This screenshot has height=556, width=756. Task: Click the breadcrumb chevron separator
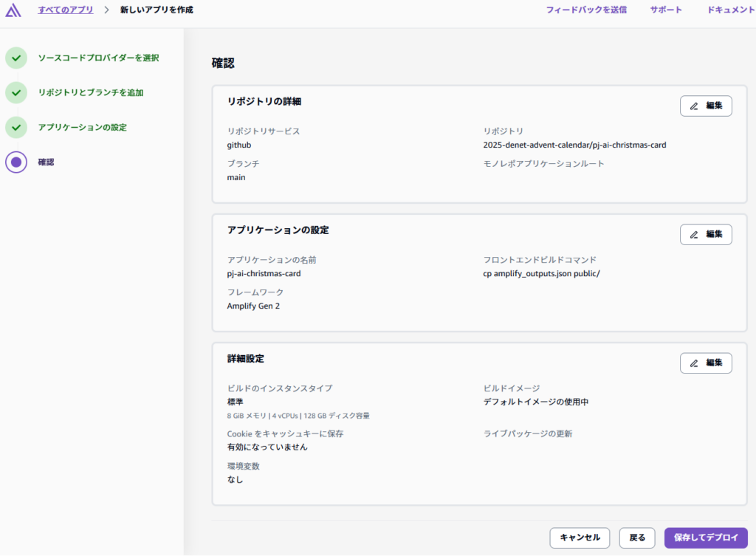click(x=106, y=10)
